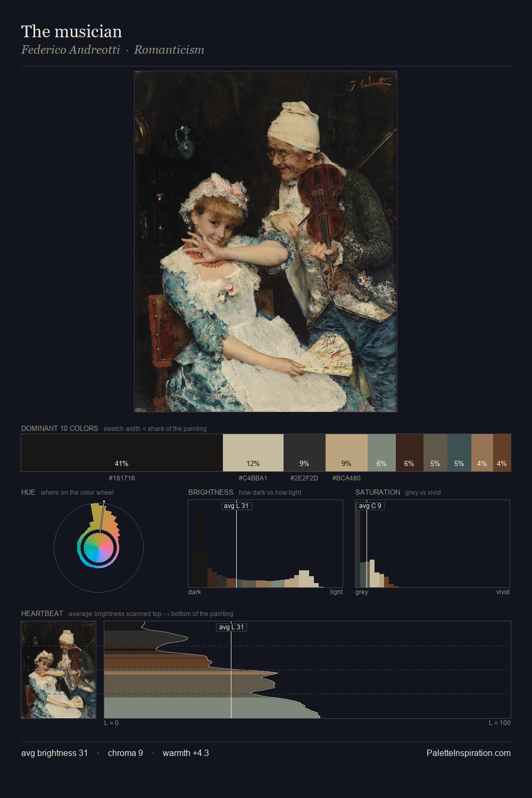Select the slate blue 5% swatch
This screenshot has width=532, height=798.
pos(459,453)
